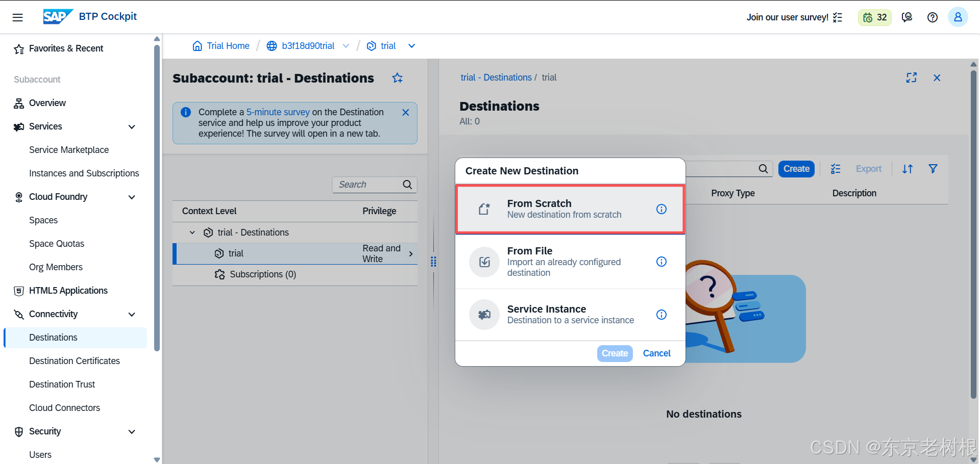Screen dimensions: 980x464
Task: Open the trial row navigation arrow
Action: tap(411, 253)
